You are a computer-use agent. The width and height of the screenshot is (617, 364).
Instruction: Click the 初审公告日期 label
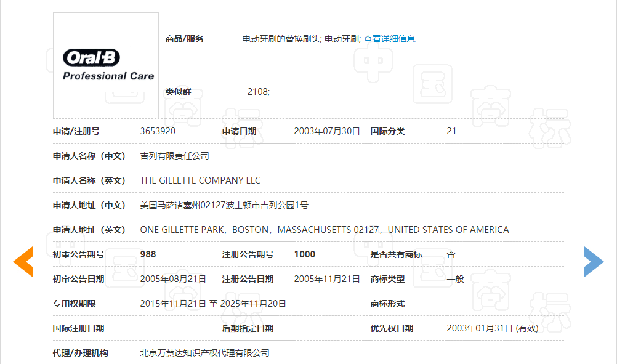point(78,279)
